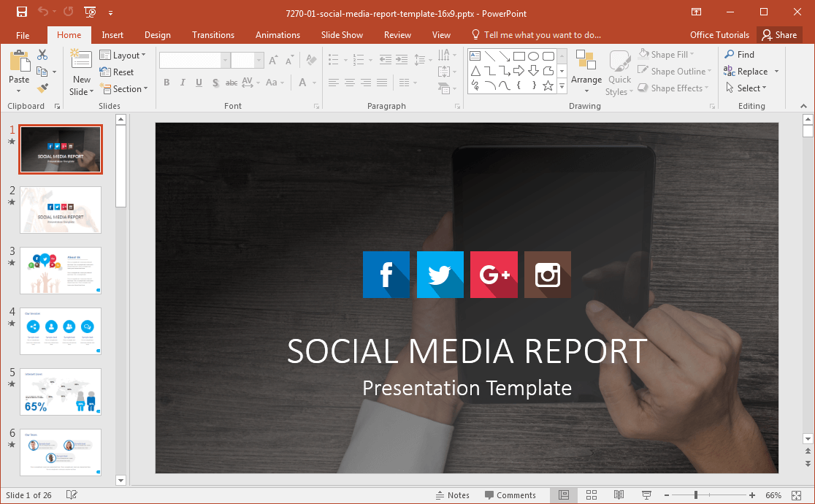Expand the Select dropdown in Editing

click(x=746, y=88)
